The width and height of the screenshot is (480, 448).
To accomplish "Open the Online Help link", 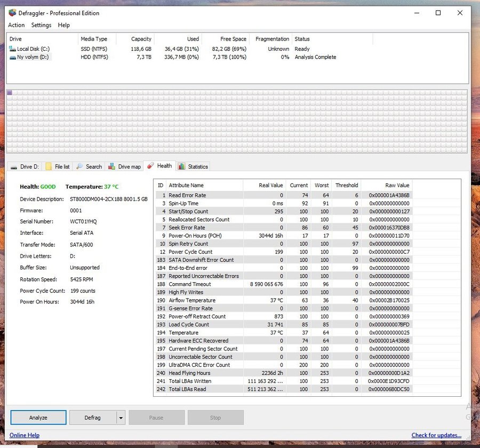I will (x=25, y=435).
